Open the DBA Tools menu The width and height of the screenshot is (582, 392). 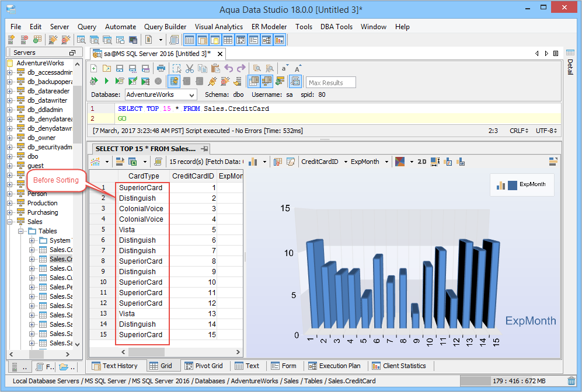[x=336, y=27]
